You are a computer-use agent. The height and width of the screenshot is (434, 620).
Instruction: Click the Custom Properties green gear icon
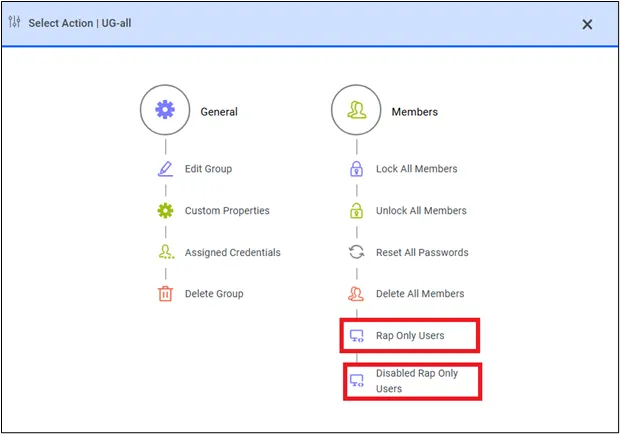pyautogui.click(x=165, y=211)
